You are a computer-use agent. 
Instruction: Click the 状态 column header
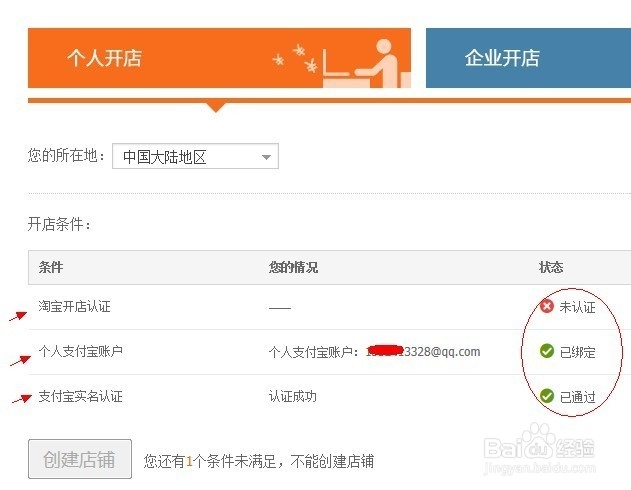tap(551, 267)
